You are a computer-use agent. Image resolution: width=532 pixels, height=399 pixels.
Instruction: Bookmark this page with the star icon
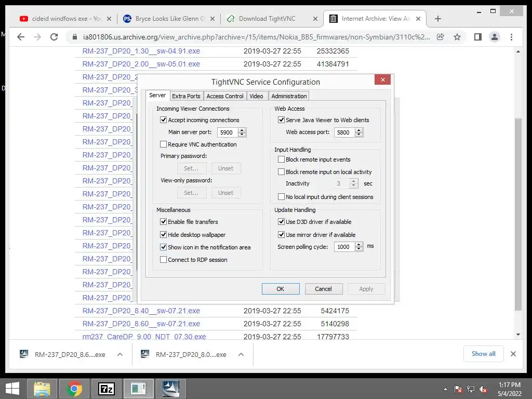tap(457, 37)
